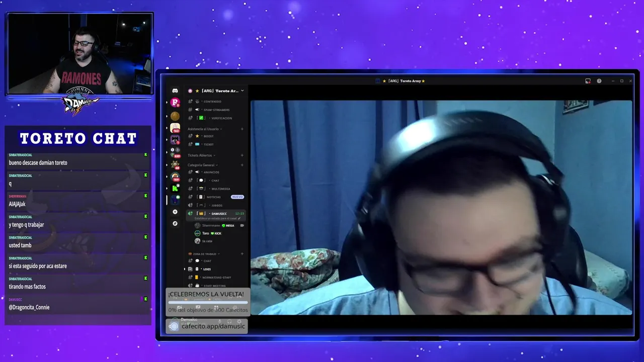Join the juegos voice channel
644x362 pixels.
tap(216, 205)
